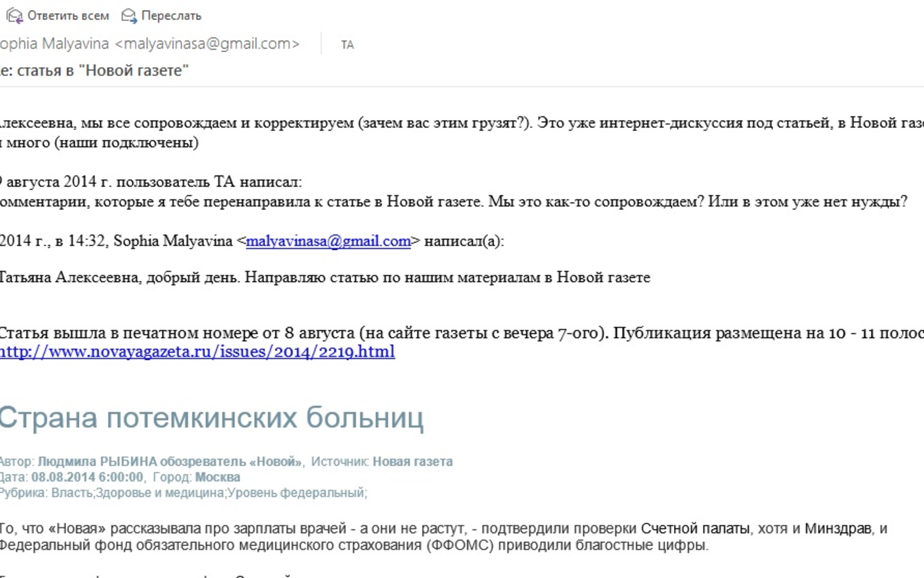Click the headline 'Страна потемкинских больниц'
Screen dimensions: 924x578
[x=211, y=418]
